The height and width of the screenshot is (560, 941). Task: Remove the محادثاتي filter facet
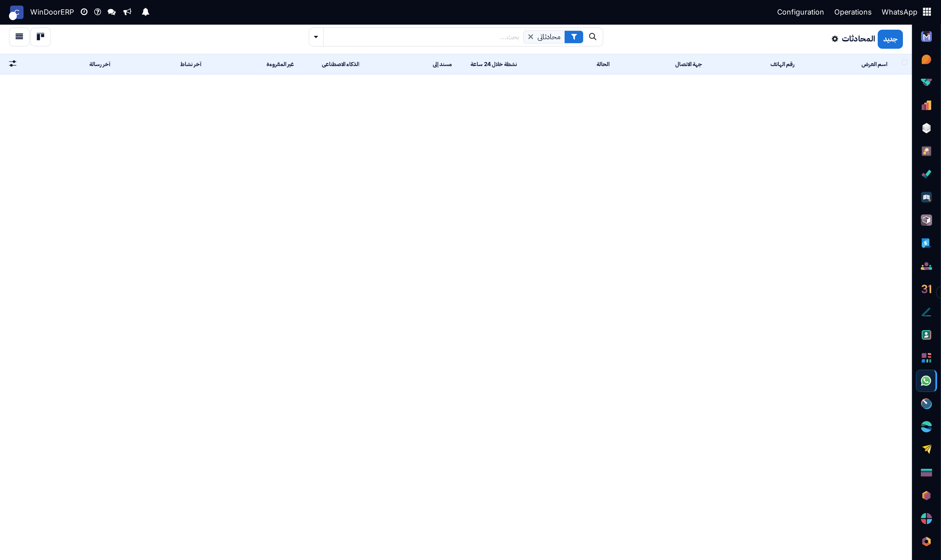coord(531,37)
